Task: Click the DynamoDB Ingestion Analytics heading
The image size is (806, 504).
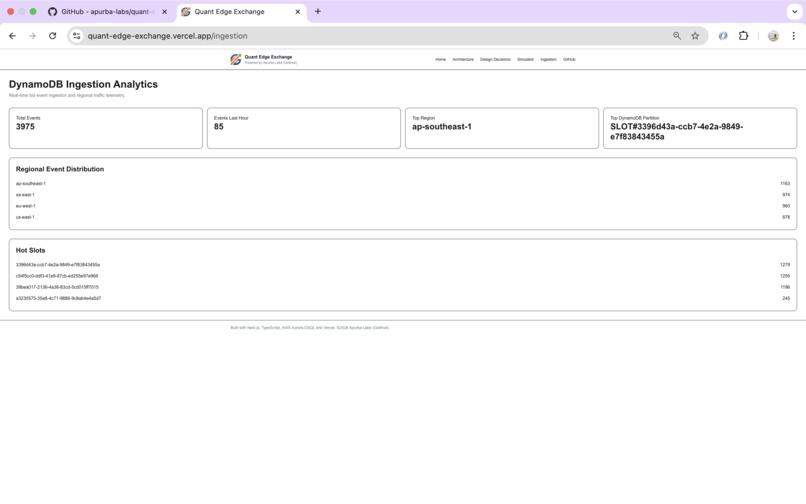Action: point(83,84)
